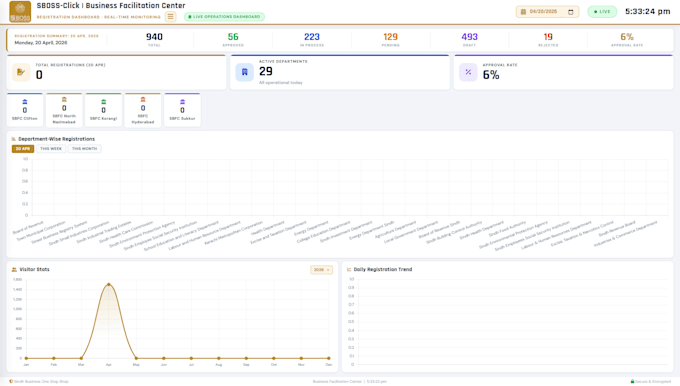The width and height of the screenshot is (680, 386).
Task: Click the Department-Wise Registrations heading
Action: [56, 139]
